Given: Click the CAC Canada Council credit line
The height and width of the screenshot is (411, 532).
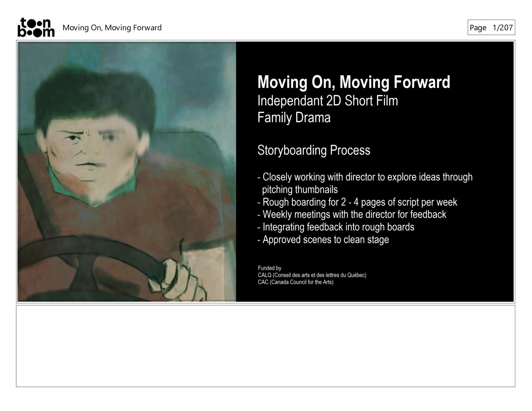Looking at the screenshot, I should point(295,282).
